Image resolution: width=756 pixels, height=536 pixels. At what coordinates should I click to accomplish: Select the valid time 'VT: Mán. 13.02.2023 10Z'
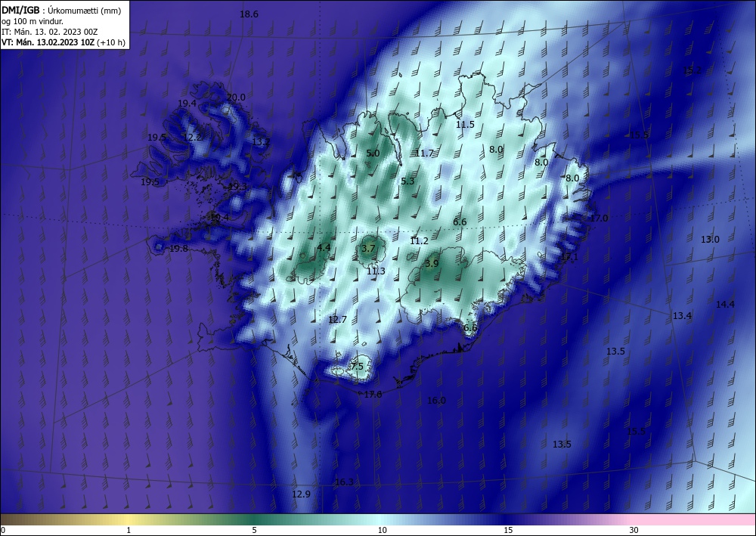[x=48, y=42]
